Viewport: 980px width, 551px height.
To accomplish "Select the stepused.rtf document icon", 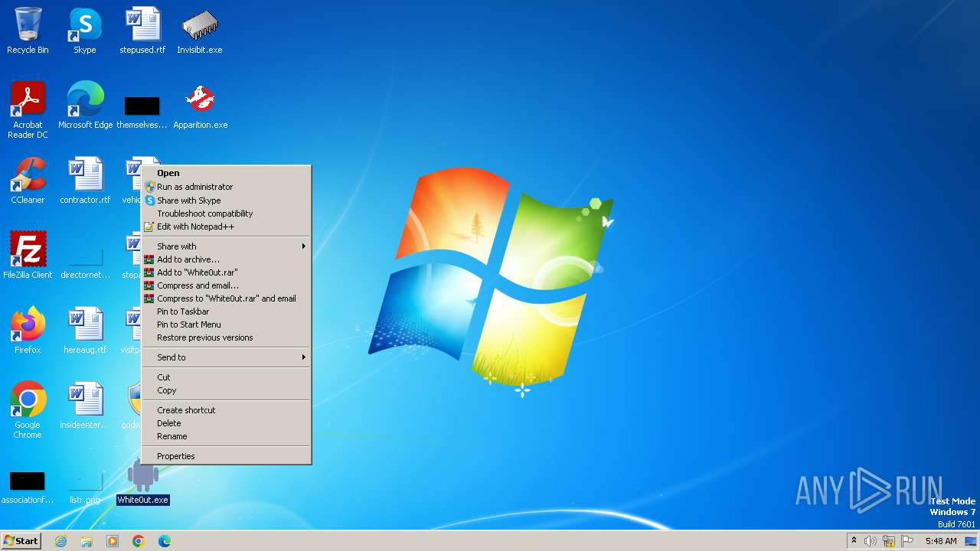I will [x=142, y=31].
